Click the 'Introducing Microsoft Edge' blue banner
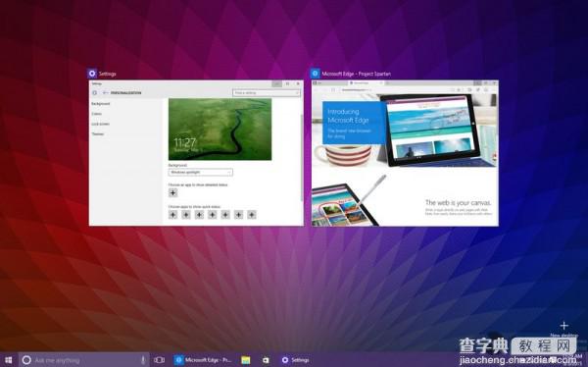The image size is (588, 367). coord(354,123)
